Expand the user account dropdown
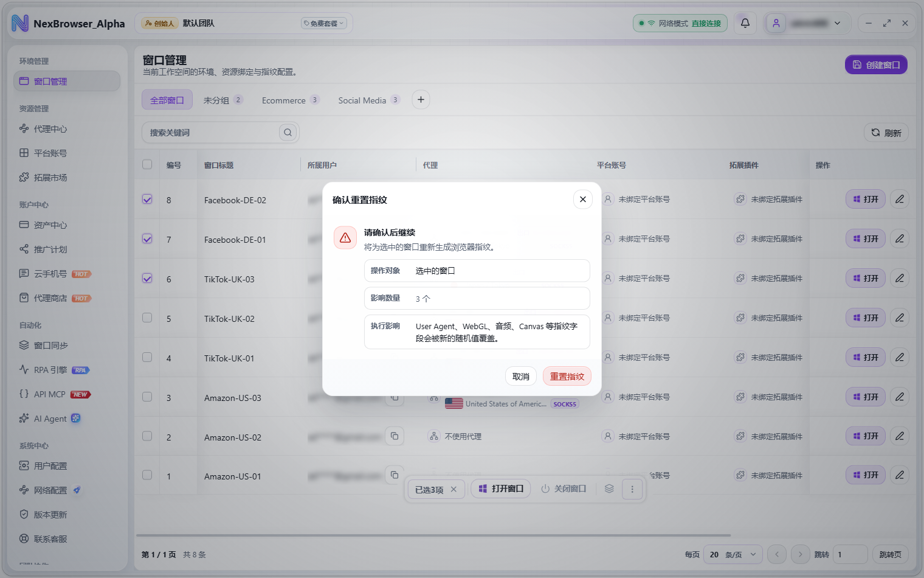The image size is (924, 578). point(807,23)
